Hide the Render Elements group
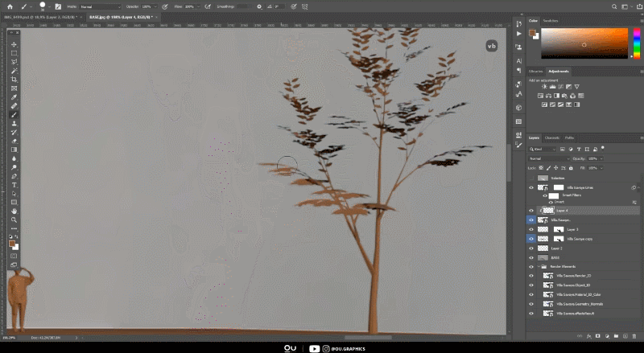Screen dimensions: 644x353 pyautogui.click(x=531, y=266)
